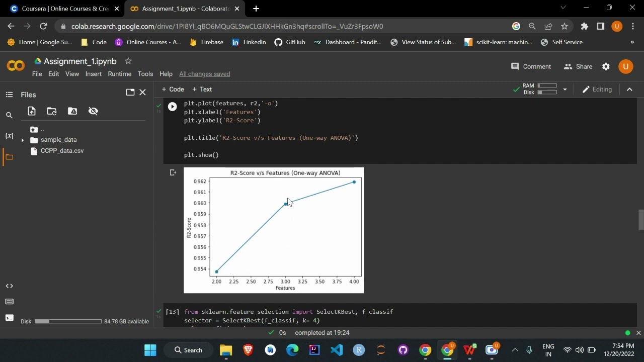Click the Disk available bar in Files panel
Screen dimensions: 644x362
click(68, 321)
